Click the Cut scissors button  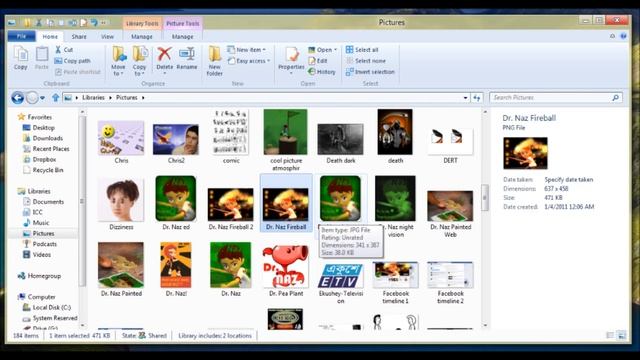(x=64, y=49)
